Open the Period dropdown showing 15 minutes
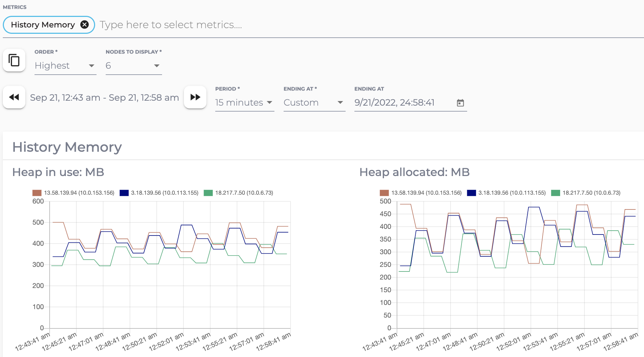 pyautogui.click(x=244, y=102)
